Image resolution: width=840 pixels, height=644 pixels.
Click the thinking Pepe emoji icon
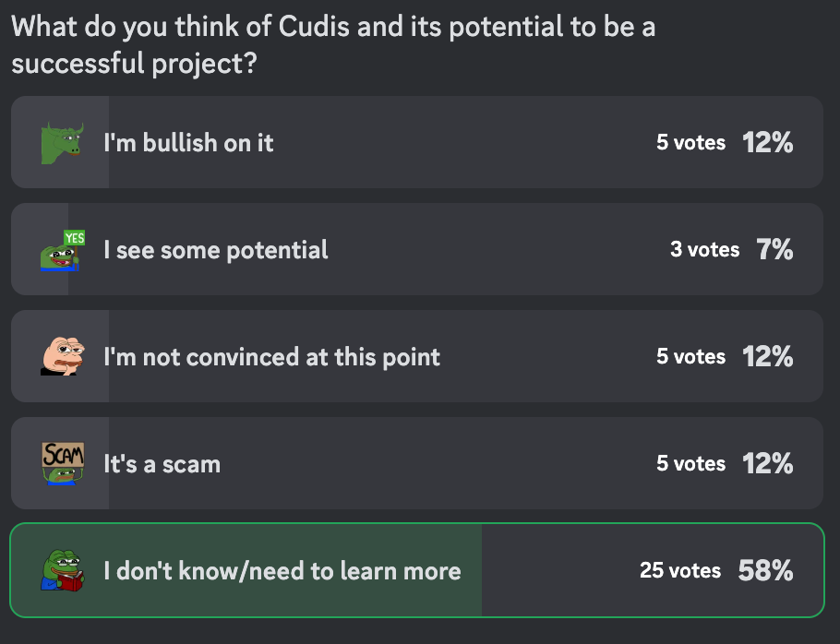62,356
